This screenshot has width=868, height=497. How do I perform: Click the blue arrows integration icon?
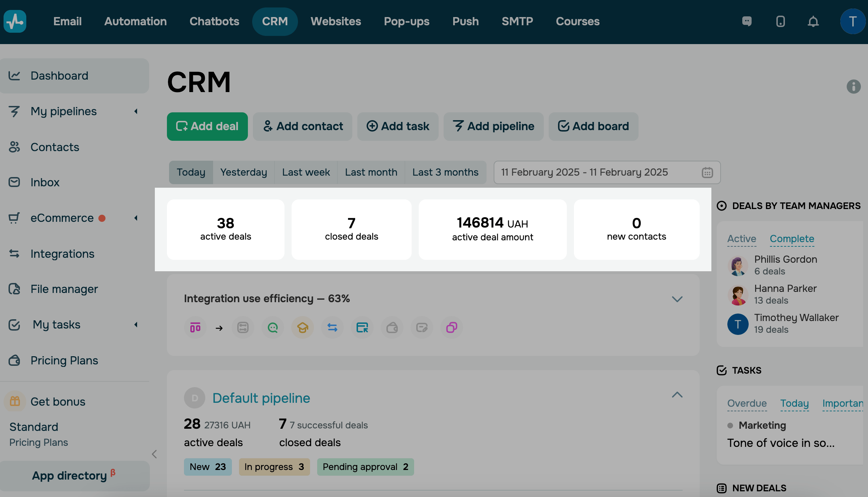coord(332,327)
